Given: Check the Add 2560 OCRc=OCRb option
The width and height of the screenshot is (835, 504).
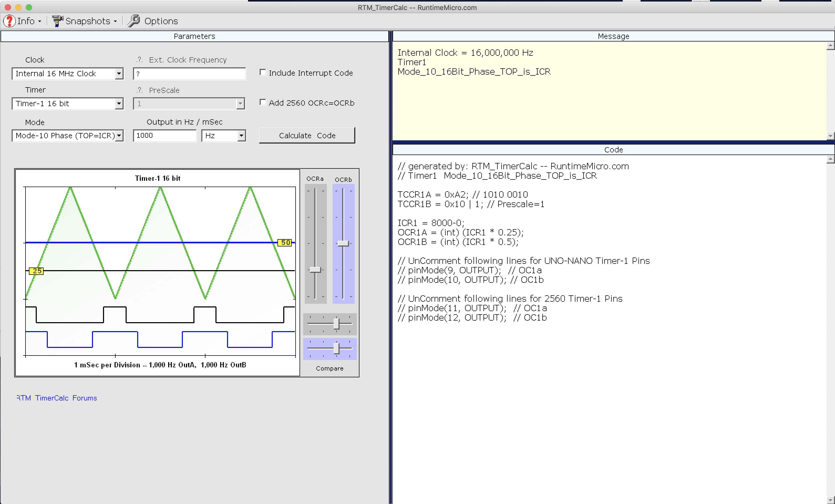Looking at the screenshot, I should point(263,102).
